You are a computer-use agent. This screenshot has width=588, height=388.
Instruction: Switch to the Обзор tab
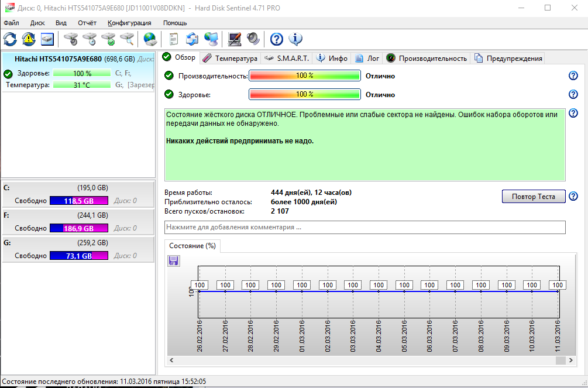point(179,58)
